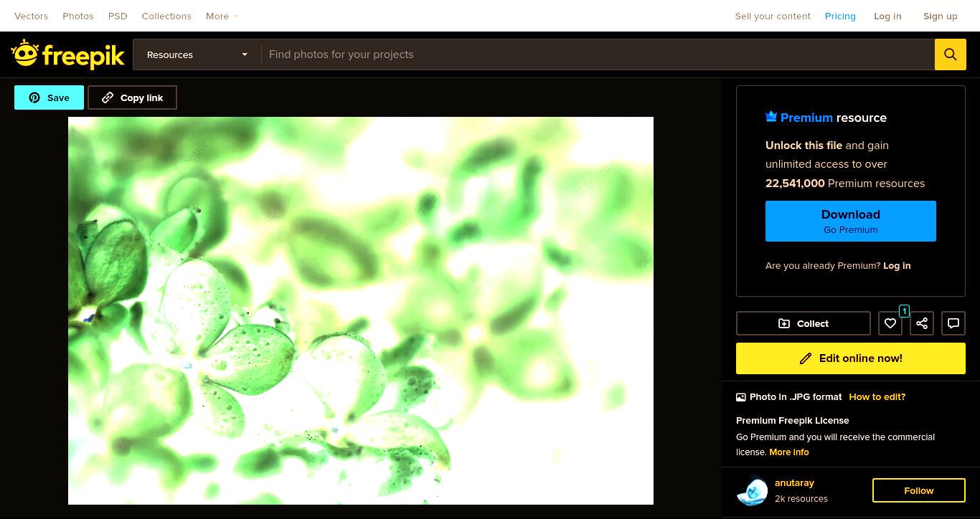
Task: Like the photo with the heart icon
Action: 890,323
